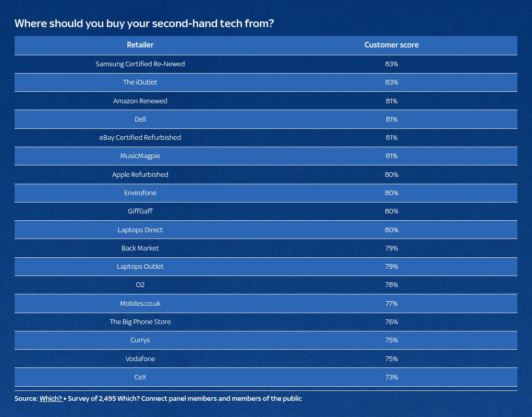Select the Envirofone retailer name
532x417 pixels.
140,193
